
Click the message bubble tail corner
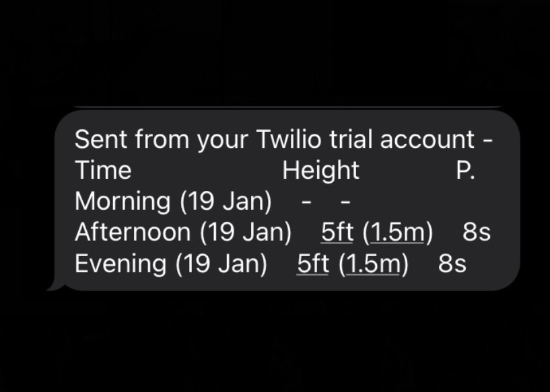[x=55, y=284]
